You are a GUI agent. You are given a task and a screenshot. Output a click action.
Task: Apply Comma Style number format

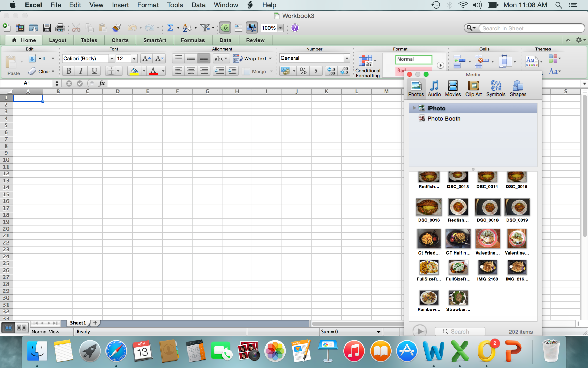coord(316,71)
